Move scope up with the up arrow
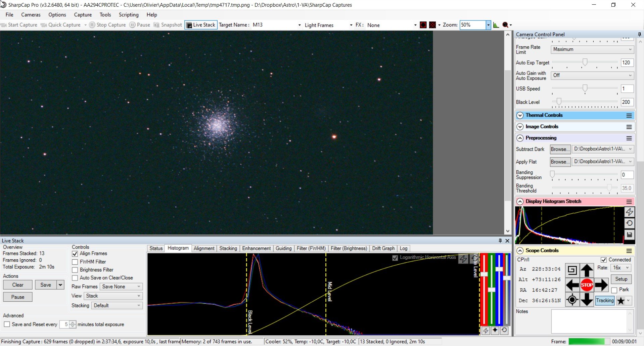 [587, 270]
